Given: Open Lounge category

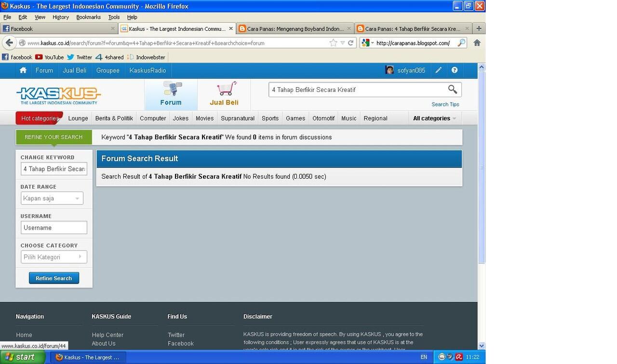Looking at the screenshot, I should [78, 118].
